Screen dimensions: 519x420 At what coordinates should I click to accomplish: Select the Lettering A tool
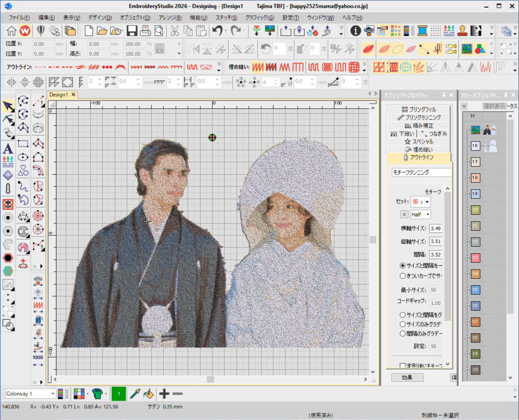pyautogui.click(x=8, y=148)
